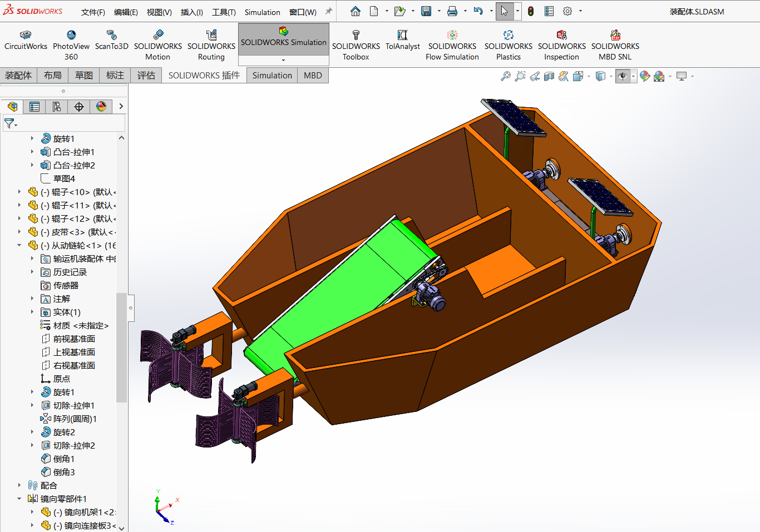Image resolution: width=760 pixels, height=532 pixels.
Task: Toggle Hide/Show Items eye button
Action: (623, 76)
